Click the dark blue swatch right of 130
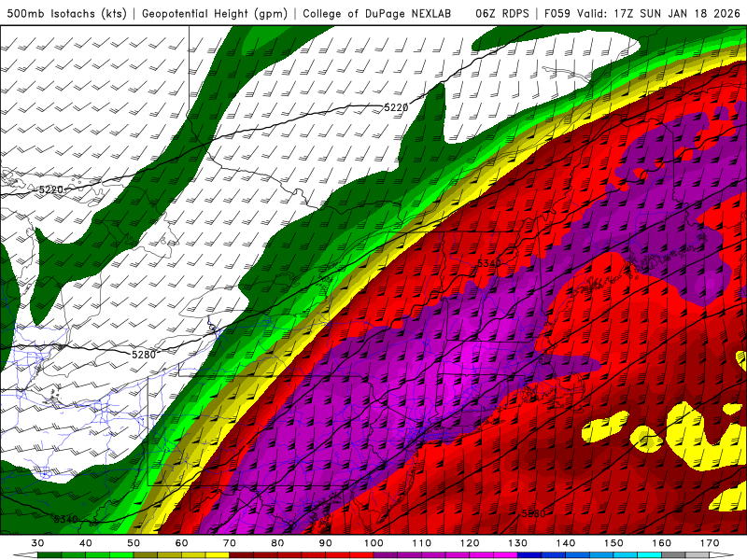Viewport: 747px width, 560px height. pyautogui.click(x=529, y=555)
